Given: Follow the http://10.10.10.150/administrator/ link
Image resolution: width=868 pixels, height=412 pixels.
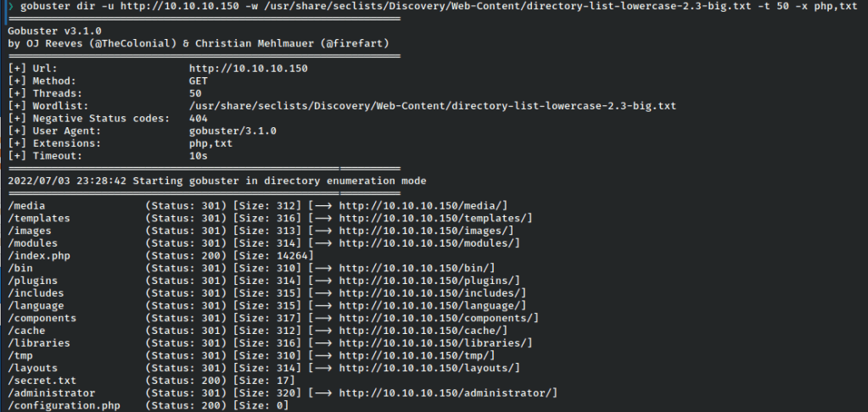Looking at the screenshot, I should [448, 393].
